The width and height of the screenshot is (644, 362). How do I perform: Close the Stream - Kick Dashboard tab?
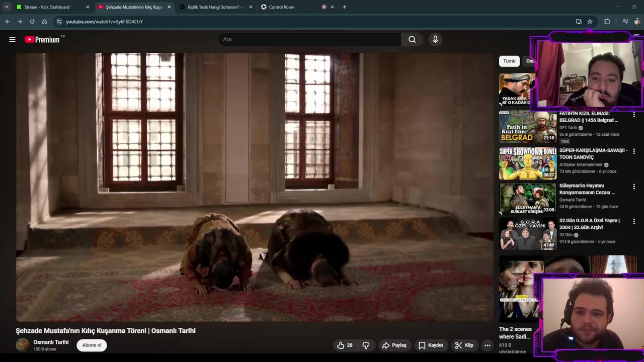pos(88,7)
